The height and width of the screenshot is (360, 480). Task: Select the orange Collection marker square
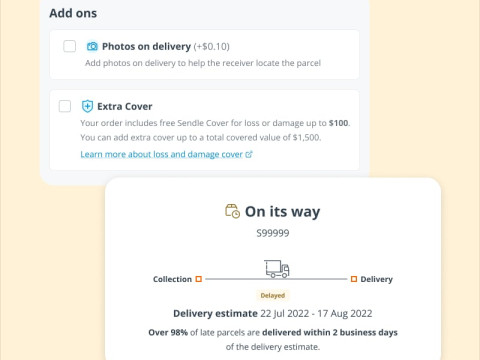[199, 279]
